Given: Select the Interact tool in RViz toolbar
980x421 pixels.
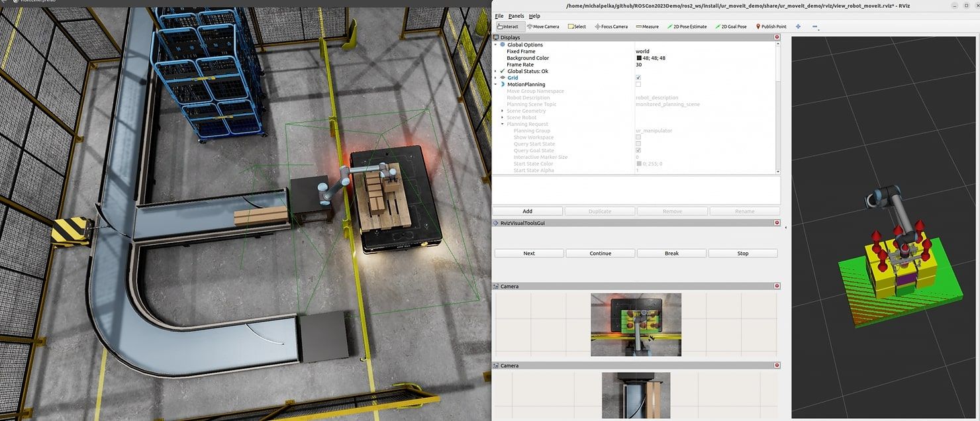Looking at the screenshot, I should [x=511, y=26].
